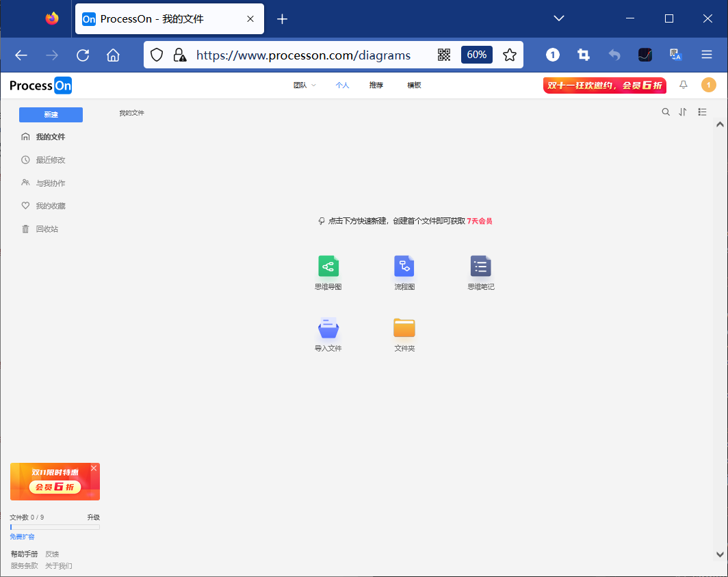Click the Firefox icon in title bar

click(52, 18)
